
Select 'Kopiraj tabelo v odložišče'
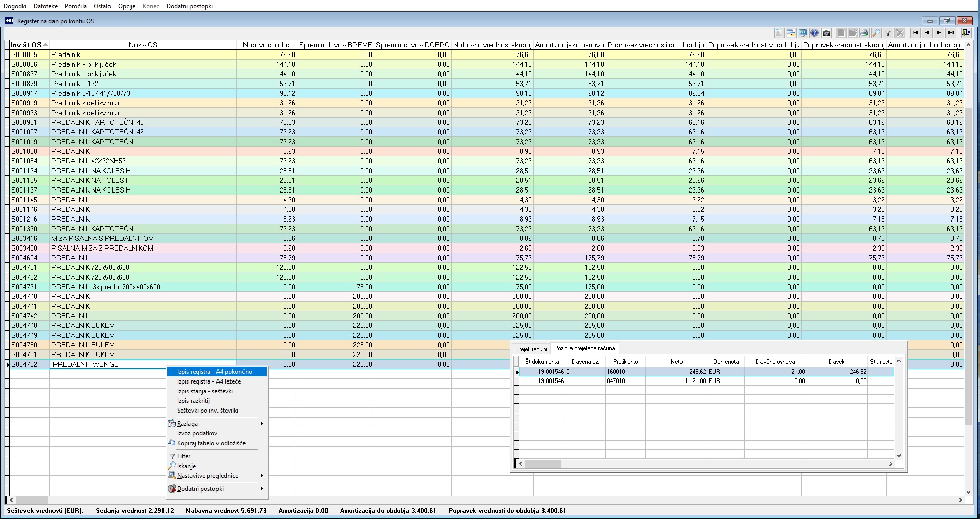217,443
